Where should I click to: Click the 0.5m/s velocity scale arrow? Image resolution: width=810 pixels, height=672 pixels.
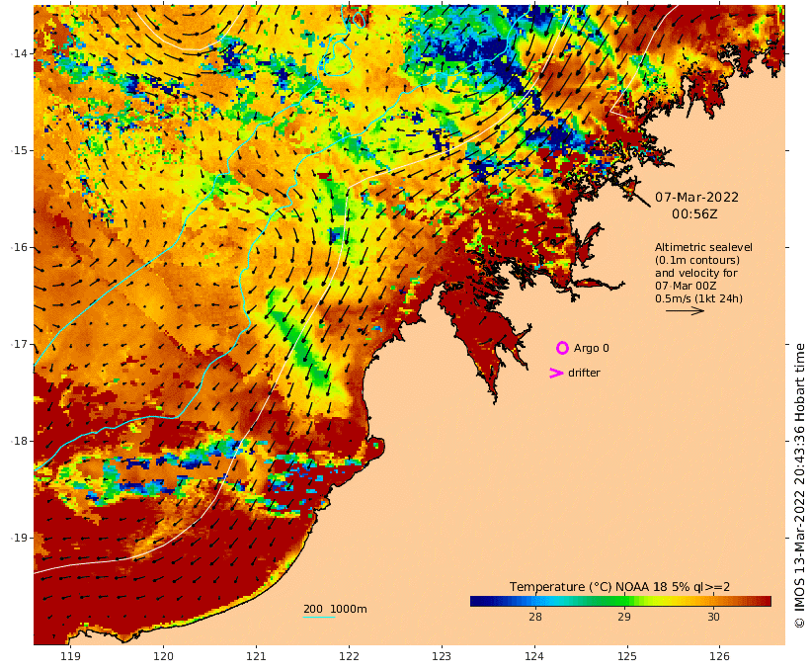click(x=685, y=310)
